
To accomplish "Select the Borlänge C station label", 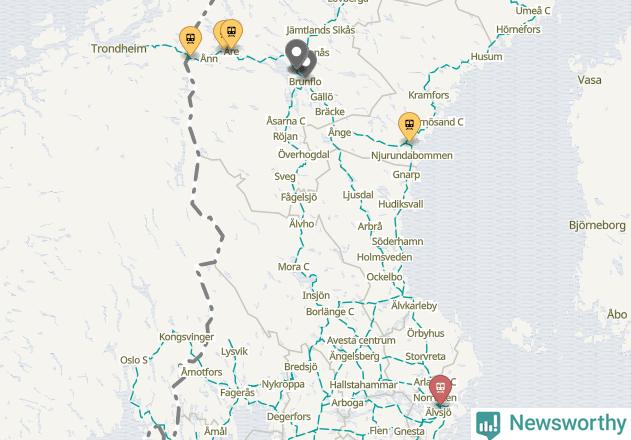I will click(x=330, y=312).
